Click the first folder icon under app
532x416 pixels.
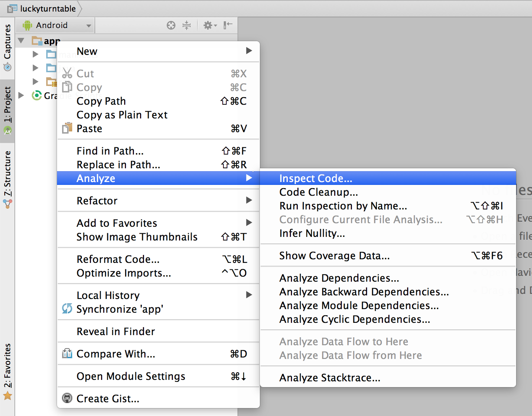pyautogui.click(x=51, y=54)
